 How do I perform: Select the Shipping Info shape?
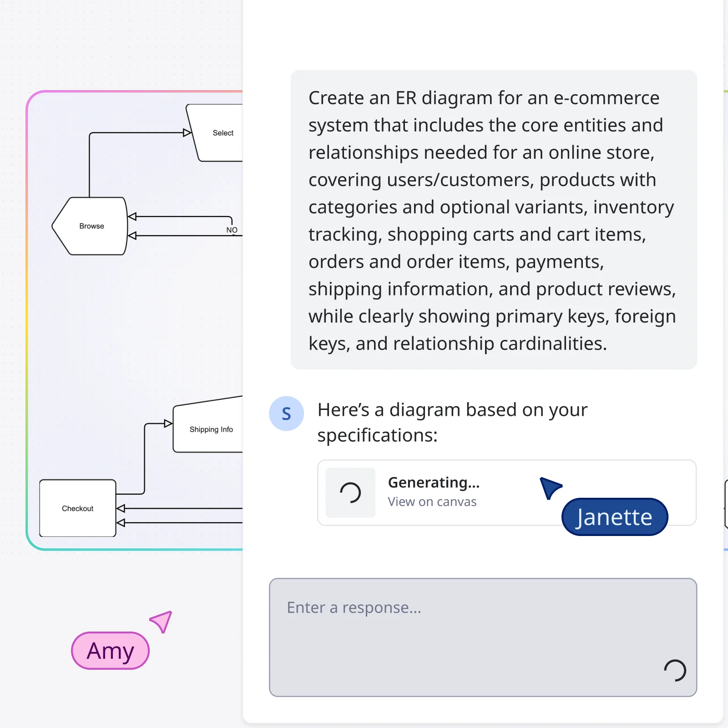pyautogui.click(x=211, y=429)
